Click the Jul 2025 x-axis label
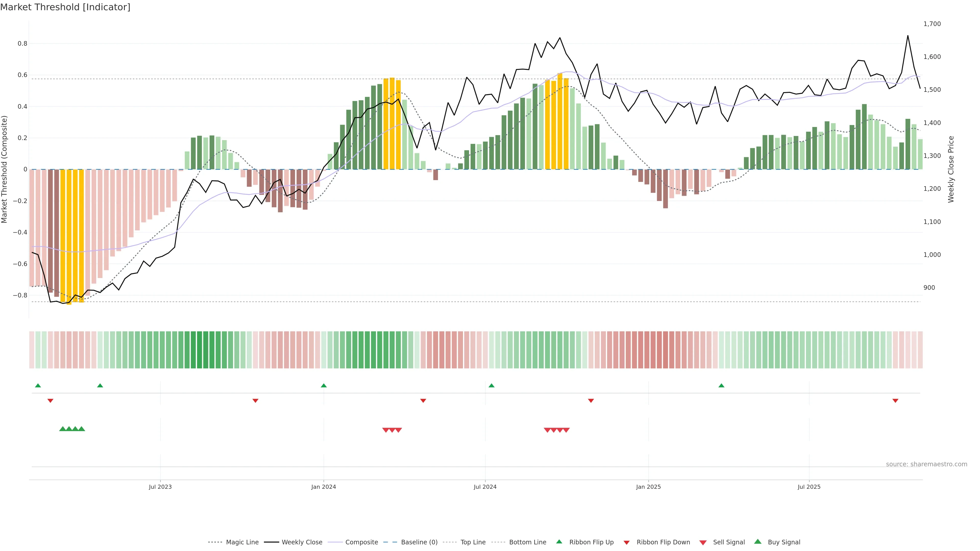The width and height of the screenshot is (980, 551). (x=809, y=487)
